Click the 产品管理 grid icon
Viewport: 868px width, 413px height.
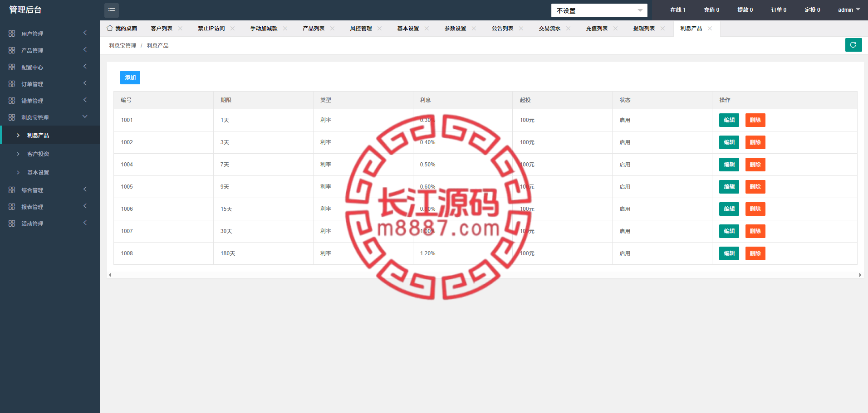pos(12,50)
